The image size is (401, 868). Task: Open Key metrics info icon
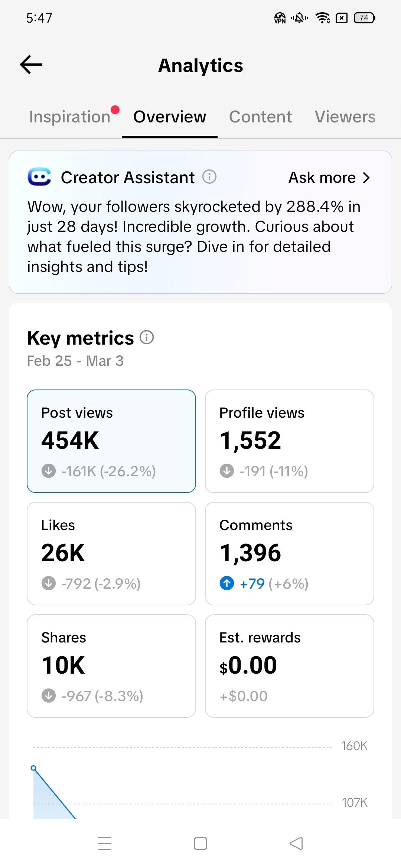click(x=147, y=338)
